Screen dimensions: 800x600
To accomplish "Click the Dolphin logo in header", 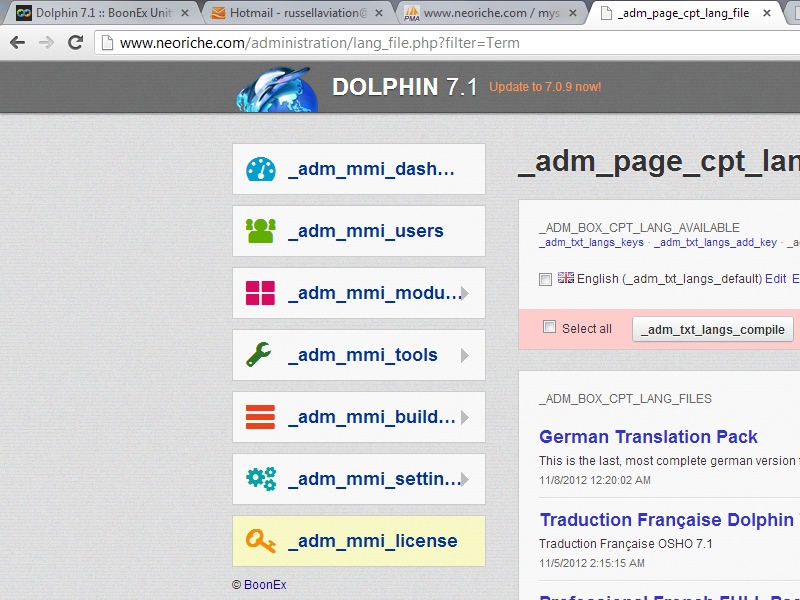I will pos(277,89).
